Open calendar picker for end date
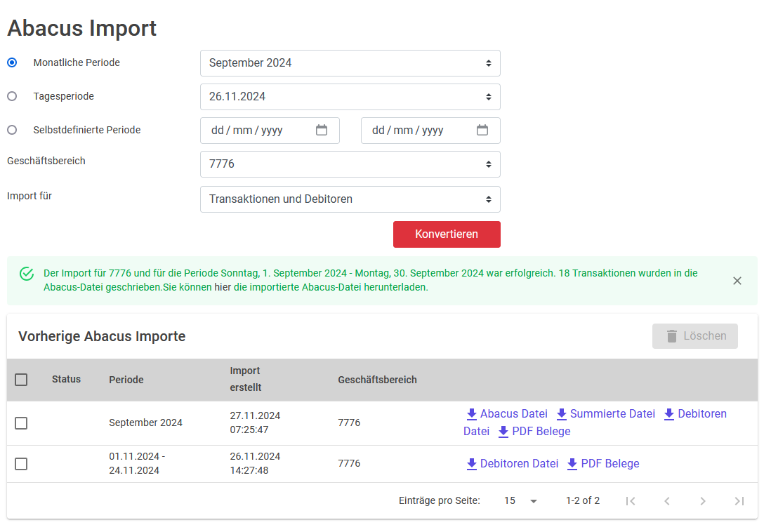This screenshot has width=771, height=532. 482,130
